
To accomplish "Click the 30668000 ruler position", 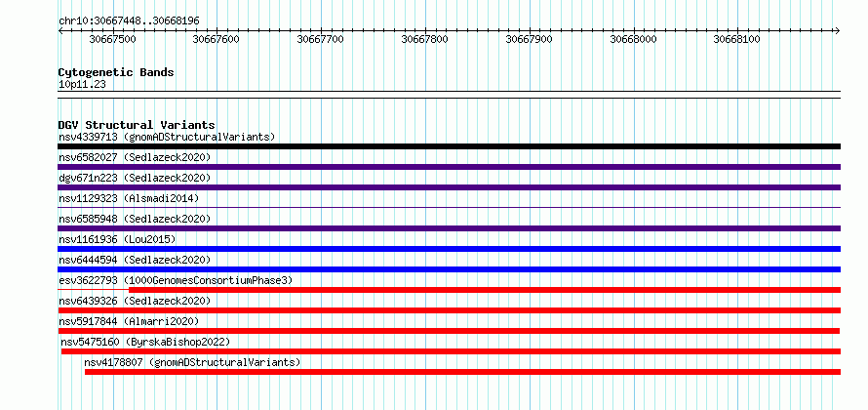I will coord(633,39).
